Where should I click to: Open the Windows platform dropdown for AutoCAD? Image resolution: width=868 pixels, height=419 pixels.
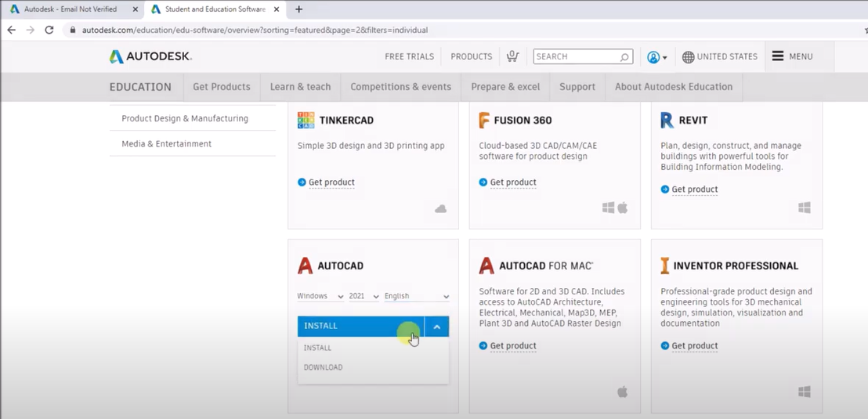(x=320, y=296)
